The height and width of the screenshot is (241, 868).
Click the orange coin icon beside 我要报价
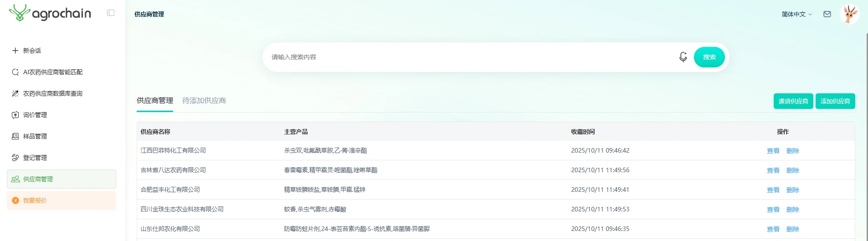click(x=15, y=200)
